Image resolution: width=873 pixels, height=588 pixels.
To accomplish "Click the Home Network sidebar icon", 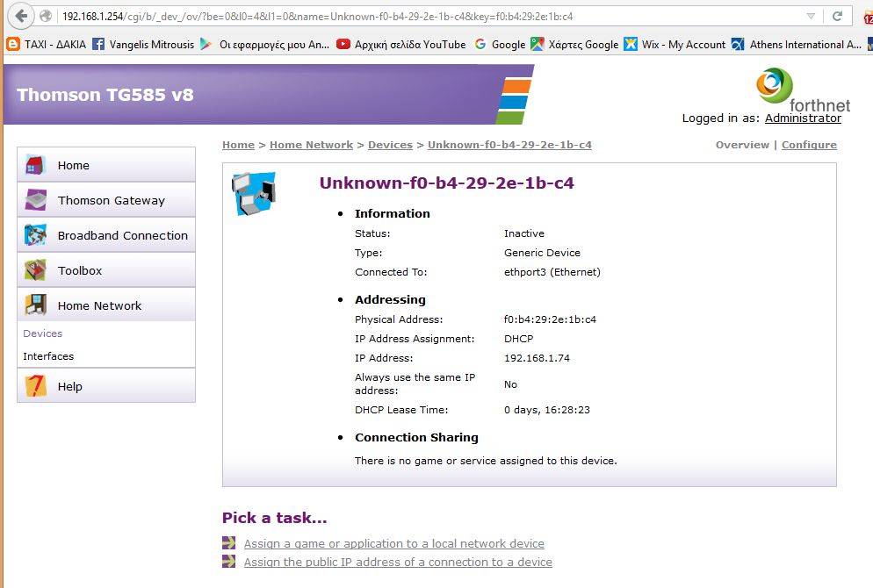I will [35, 305].
